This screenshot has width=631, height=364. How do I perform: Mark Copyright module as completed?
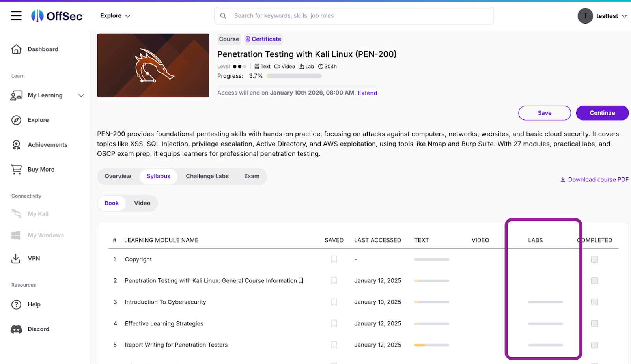pos(595,259)
